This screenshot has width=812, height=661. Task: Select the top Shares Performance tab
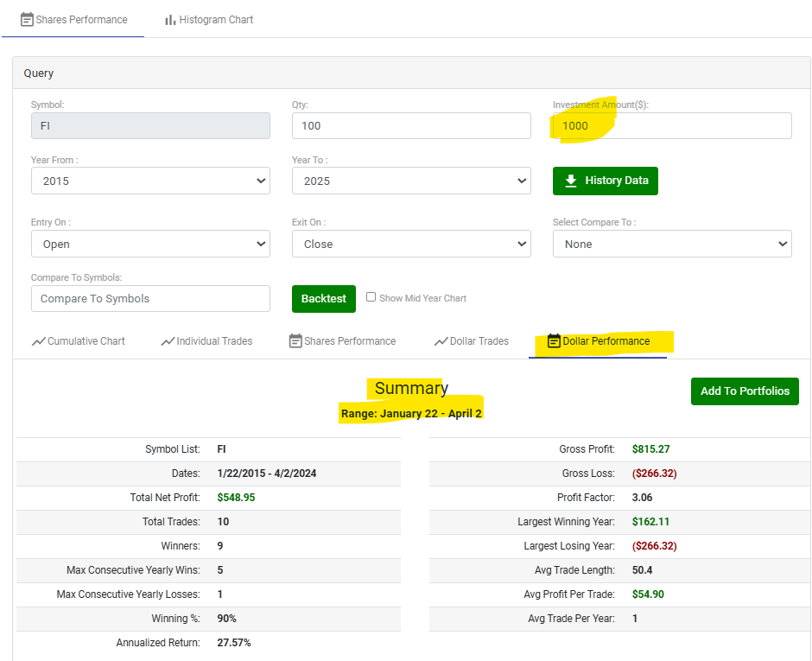click(x=74, y=20)
